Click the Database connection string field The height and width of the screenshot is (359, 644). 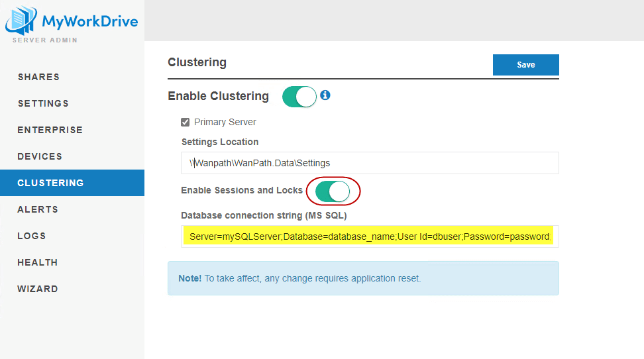(x=370, y=236)
